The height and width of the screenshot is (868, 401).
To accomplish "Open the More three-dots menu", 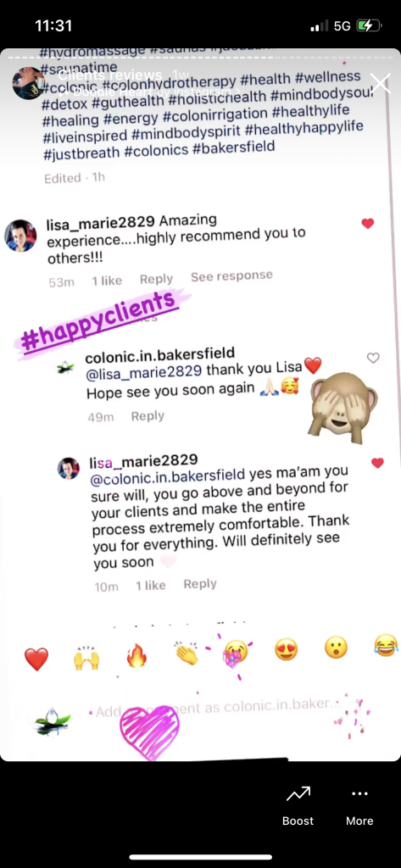I will 359,793.
